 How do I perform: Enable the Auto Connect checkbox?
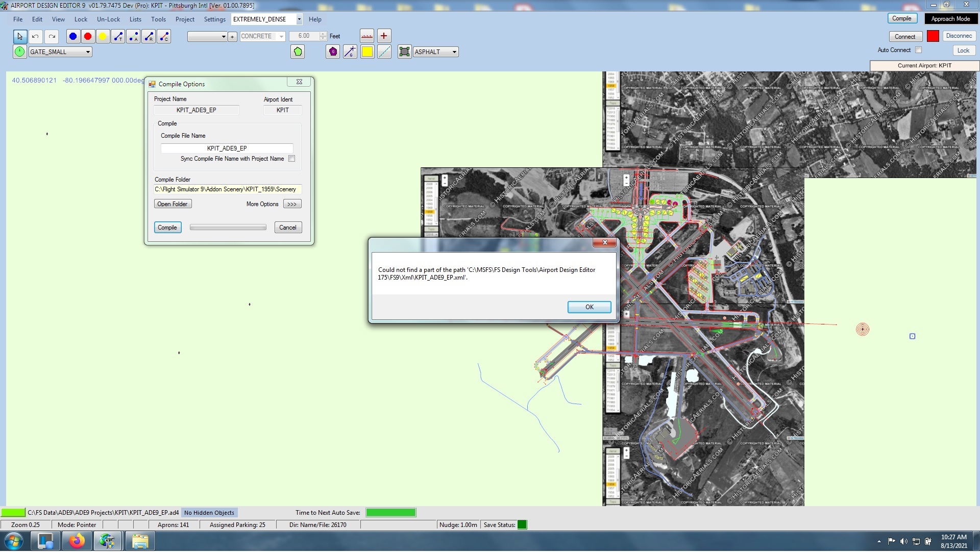919,50
